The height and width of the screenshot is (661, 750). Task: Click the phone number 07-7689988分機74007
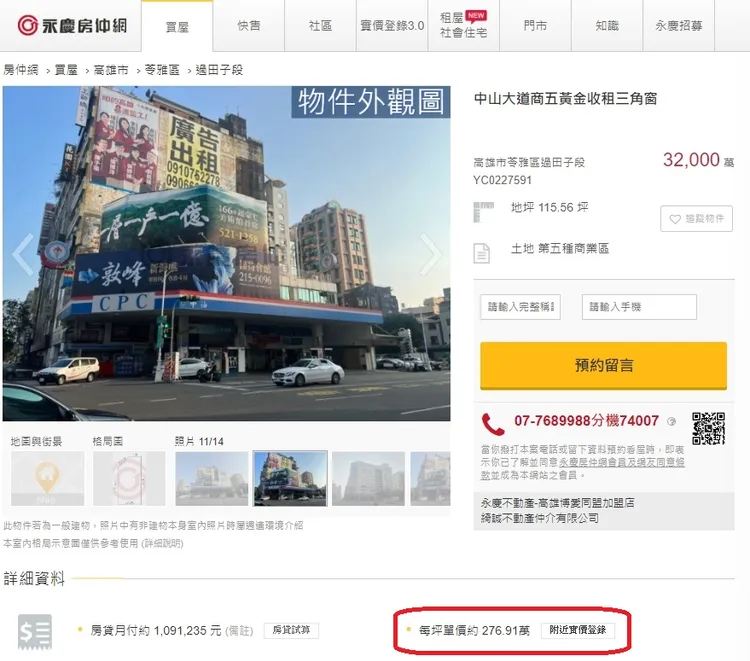click(x=586, y=421)
